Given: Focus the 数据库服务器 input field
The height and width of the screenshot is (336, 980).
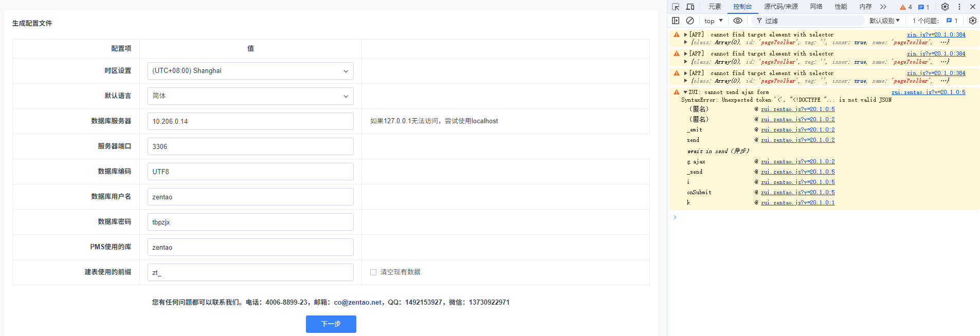Looking at the screenshot, I should (x=250, y=121).
